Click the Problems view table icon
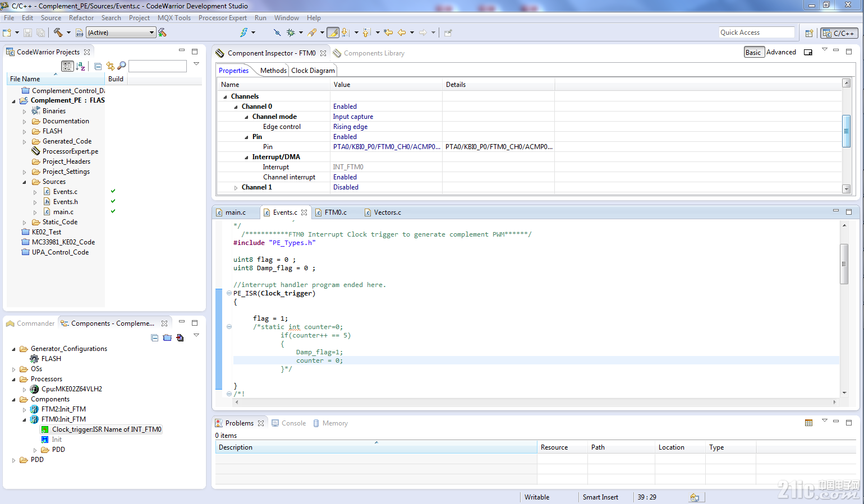 click(808, 423)
